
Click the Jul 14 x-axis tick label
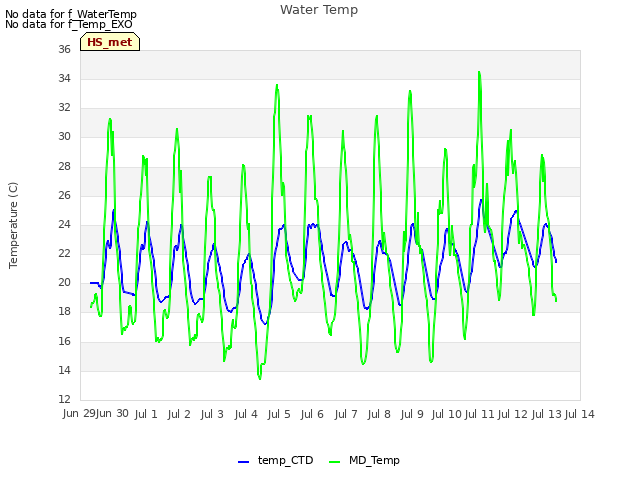coord(580,414)
